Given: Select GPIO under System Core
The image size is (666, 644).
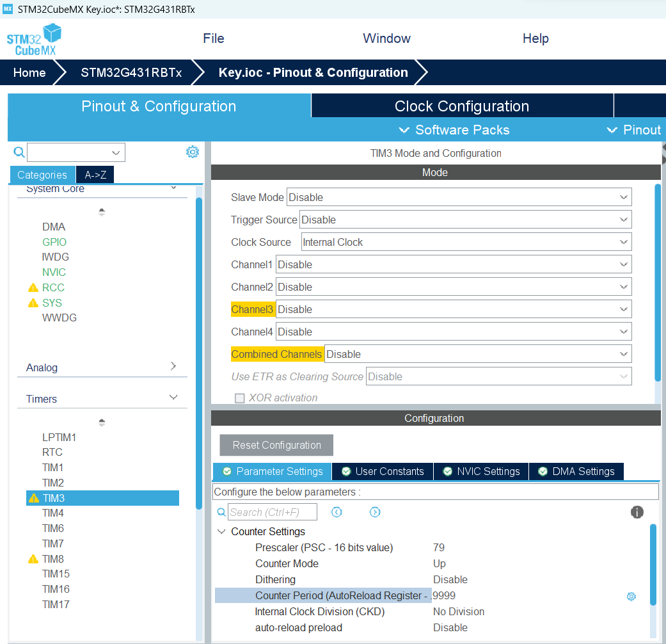Looking at the screenshot, I should pos(54,242).
